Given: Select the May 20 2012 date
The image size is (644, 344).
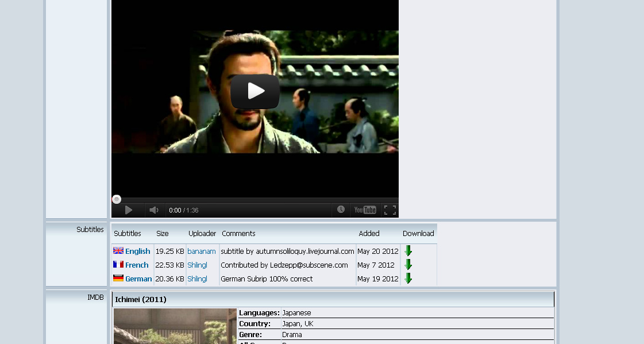Looking at the screenshot, I should click(x=378, y=251).
